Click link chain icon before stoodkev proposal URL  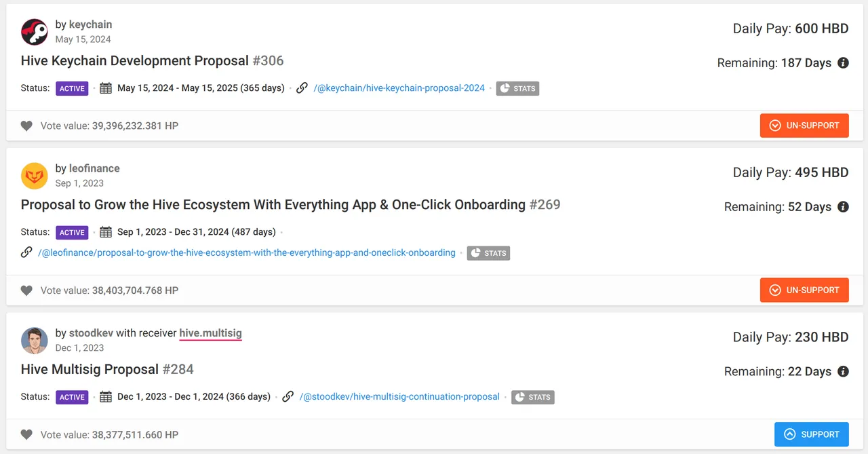point(288,397)
